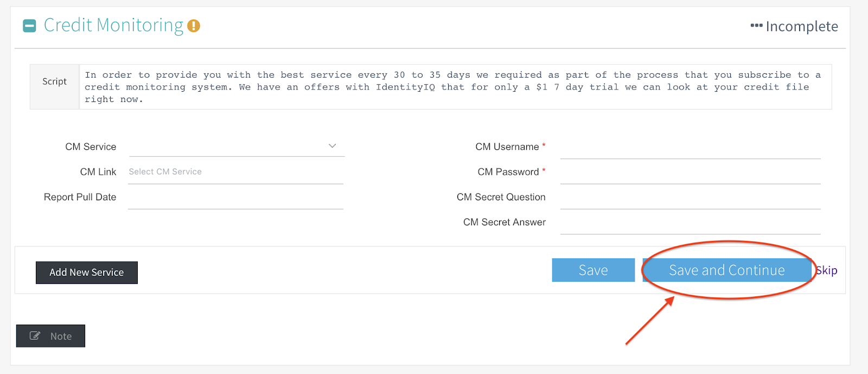The height and width of the screenshot is (374, 868).
Task: Click the orange warning exclamation icon
Action: pos(194,26)
